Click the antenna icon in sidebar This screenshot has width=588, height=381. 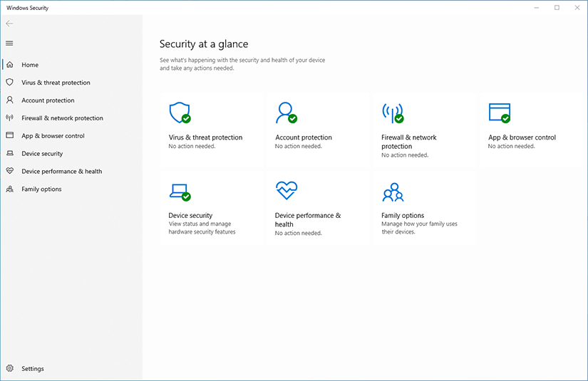tap(10, 118)
